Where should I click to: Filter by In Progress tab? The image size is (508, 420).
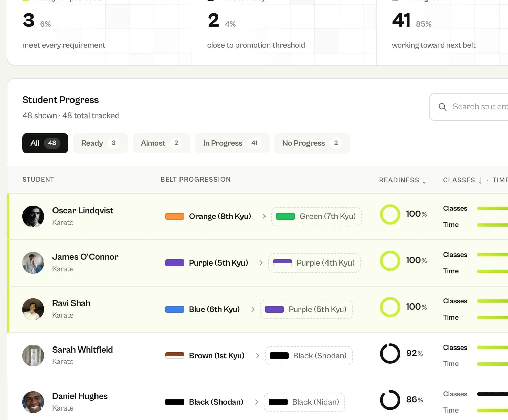[232, 143]
